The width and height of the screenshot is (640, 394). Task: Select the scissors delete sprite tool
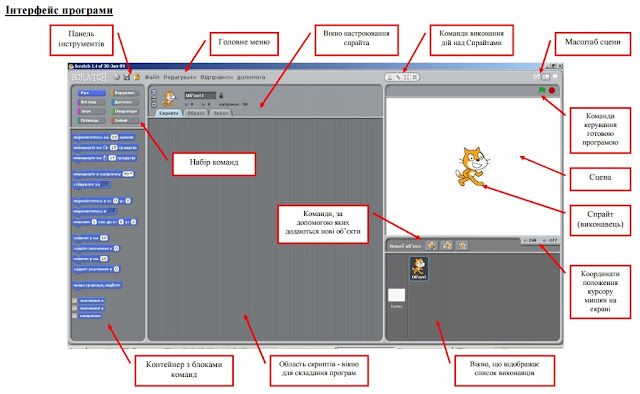(398, 77)
